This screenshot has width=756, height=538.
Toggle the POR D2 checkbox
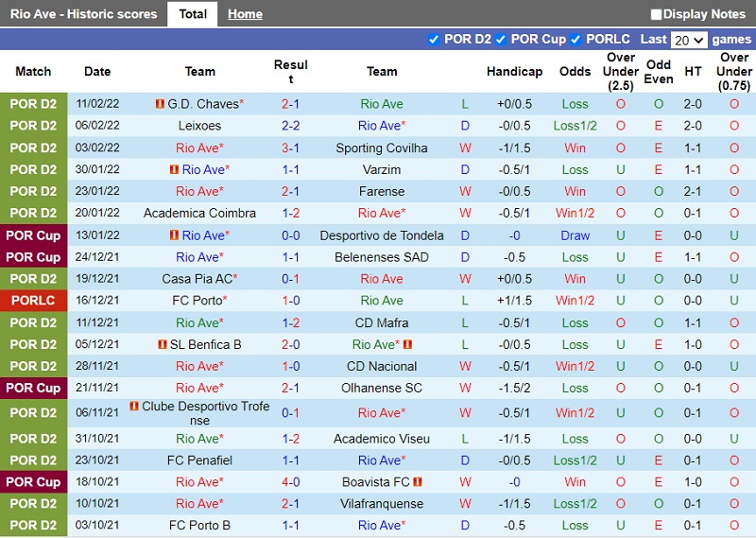click(434, 40)
